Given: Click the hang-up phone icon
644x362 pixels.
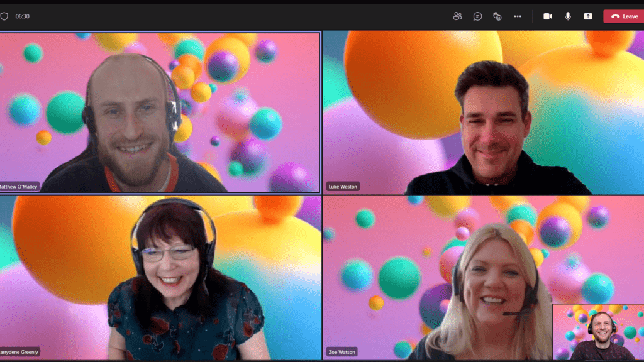Looking at the screenshot, I should click(615, 16).
